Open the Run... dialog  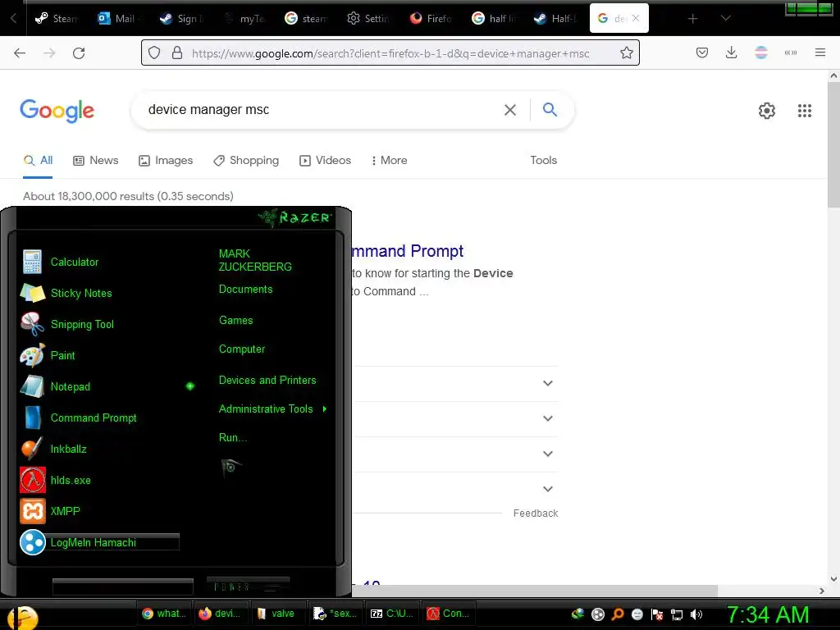pos(233,438)
